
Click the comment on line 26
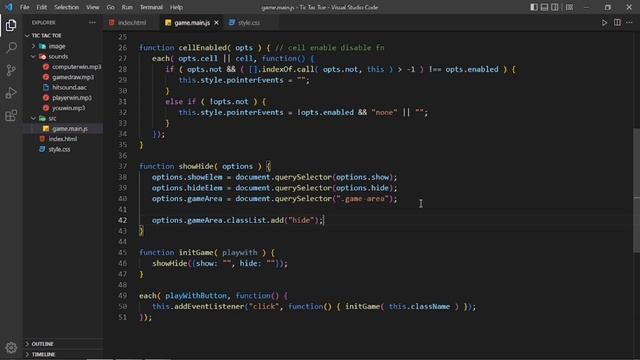[x=329, y=48]
